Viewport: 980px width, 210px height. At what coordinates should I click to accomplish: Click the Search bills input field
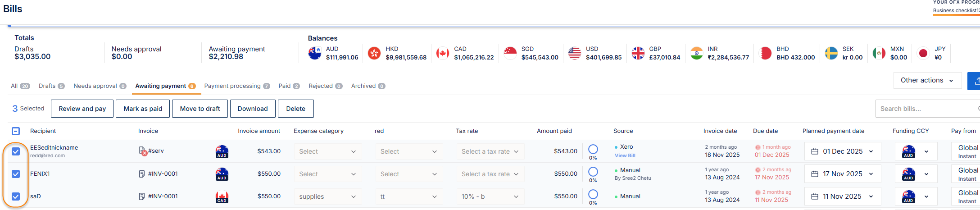[x=926, y=109]
